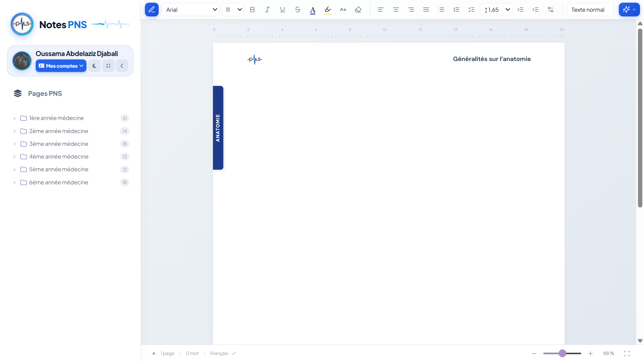Expand 3ème année médecine folder
This screenshot has height=362, width=644.
coord(14,144)
